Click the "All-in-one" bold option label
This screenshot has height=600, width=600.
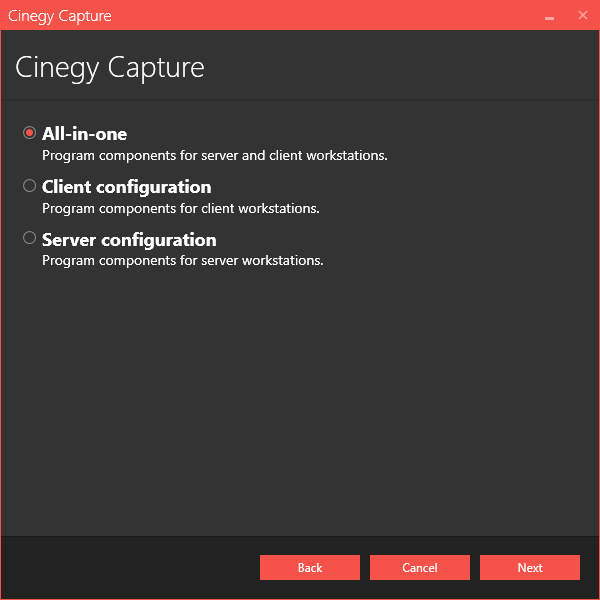click(85, 134)
